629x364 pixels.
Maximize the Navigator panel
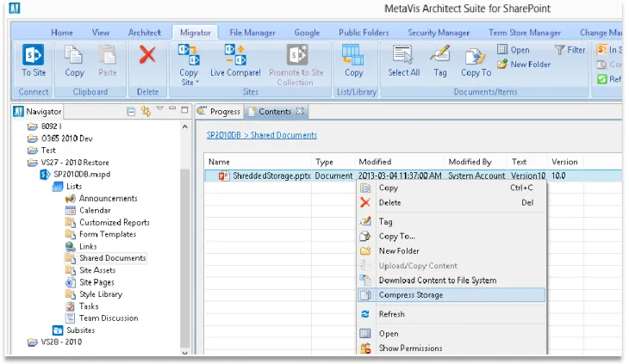[184, 109]
